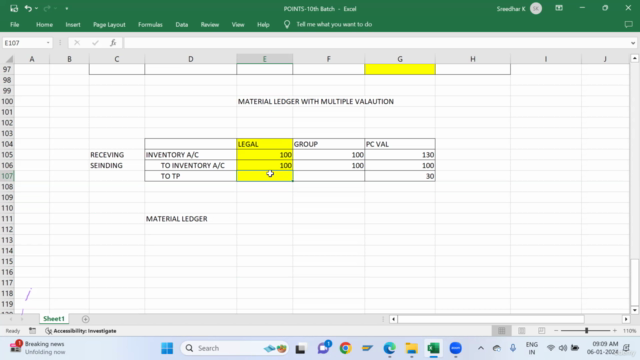Viewport: 640px width, 360px height.
Task: Open the File menu
Action: coord(15,24)
